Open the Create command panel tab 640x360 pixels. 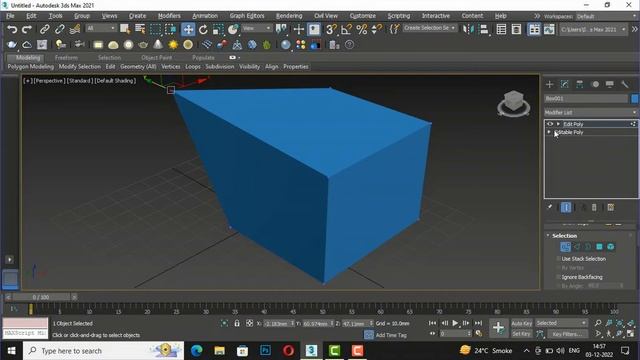click(549, 84)
